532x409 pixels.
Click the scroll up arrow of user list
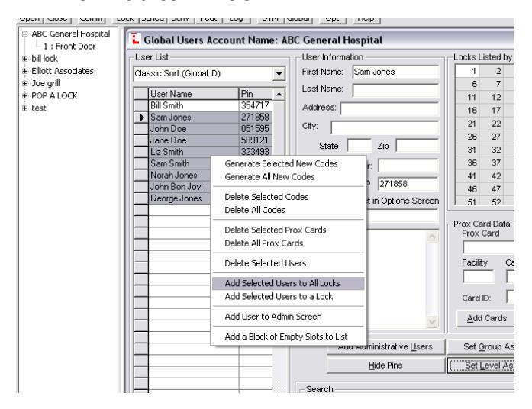279,94
